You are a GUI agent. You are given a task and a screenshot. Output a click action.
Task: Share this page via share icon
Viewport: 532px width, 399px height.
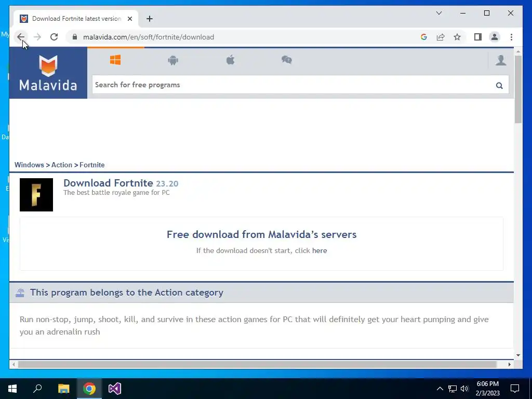click(x=441, y=37)
